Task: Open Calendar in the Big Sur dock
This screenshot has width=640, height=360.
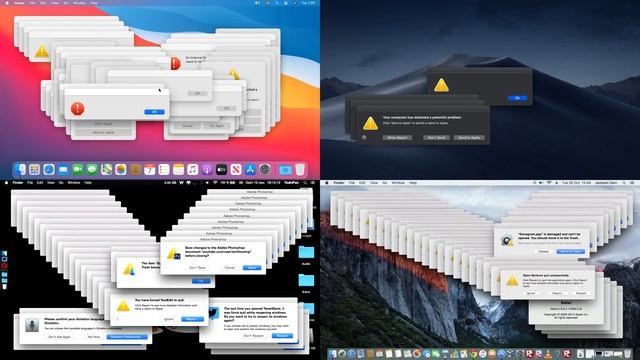Action: [149, 169]
